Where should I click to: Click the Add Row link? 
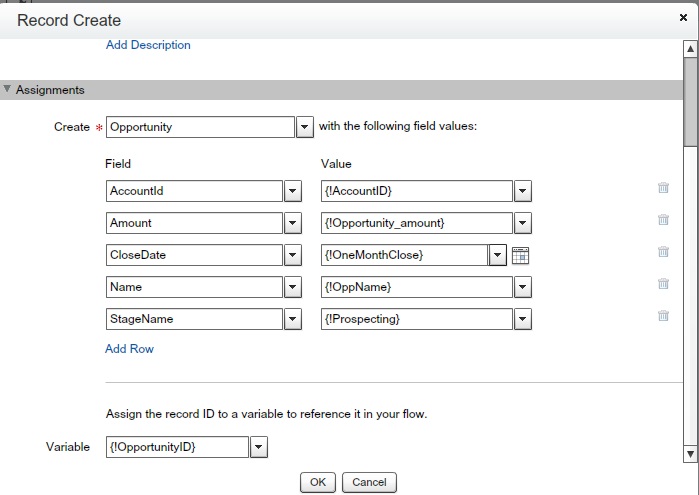129,349
